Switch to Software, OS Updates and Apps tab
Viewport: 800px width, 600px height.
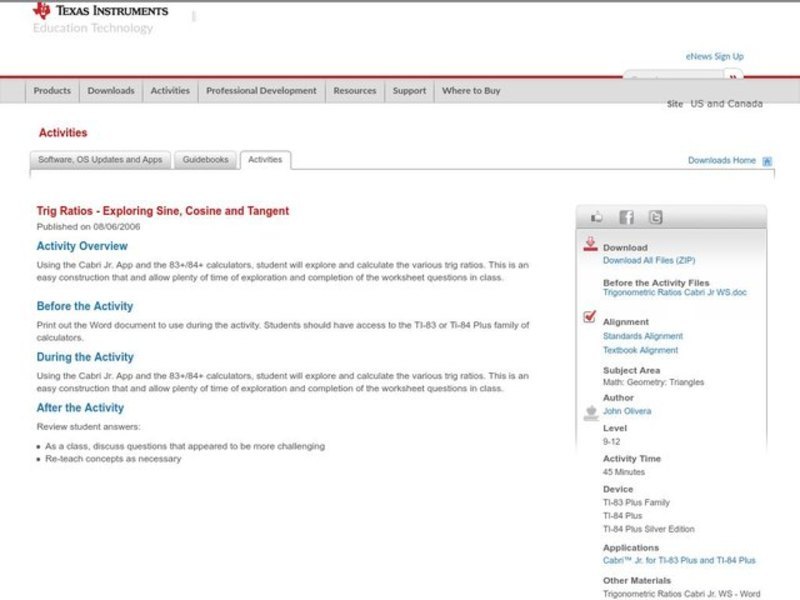(x=100, y=160)
